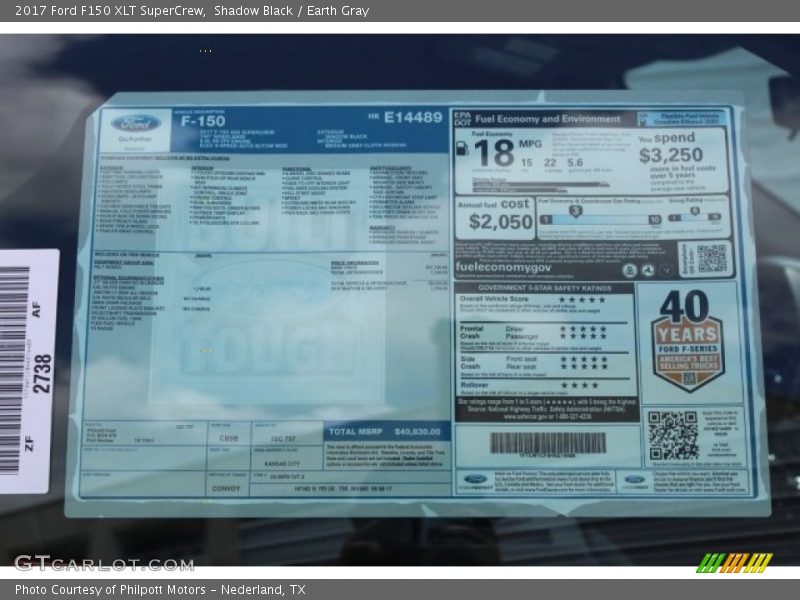Click the Government 5-Star Safety Ratings header
The image size is (800, 600).
point(544,287)
